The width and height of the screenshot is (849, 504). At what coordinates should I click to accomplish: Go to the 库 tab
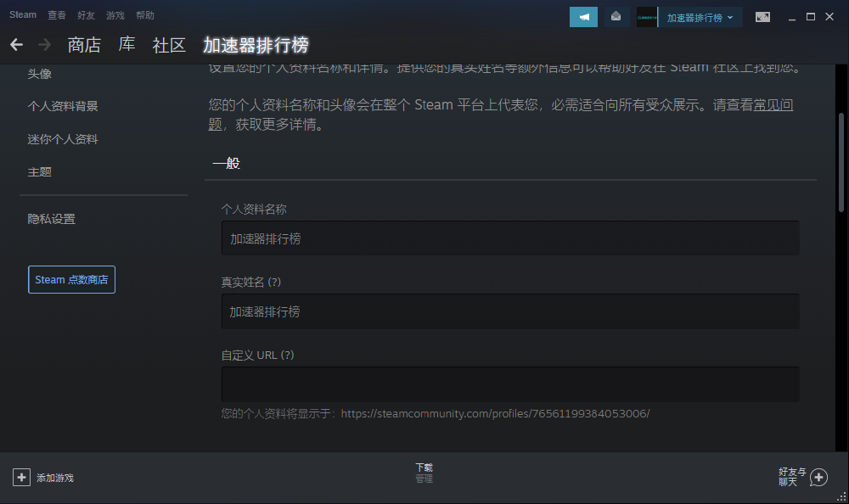[127, 44]
